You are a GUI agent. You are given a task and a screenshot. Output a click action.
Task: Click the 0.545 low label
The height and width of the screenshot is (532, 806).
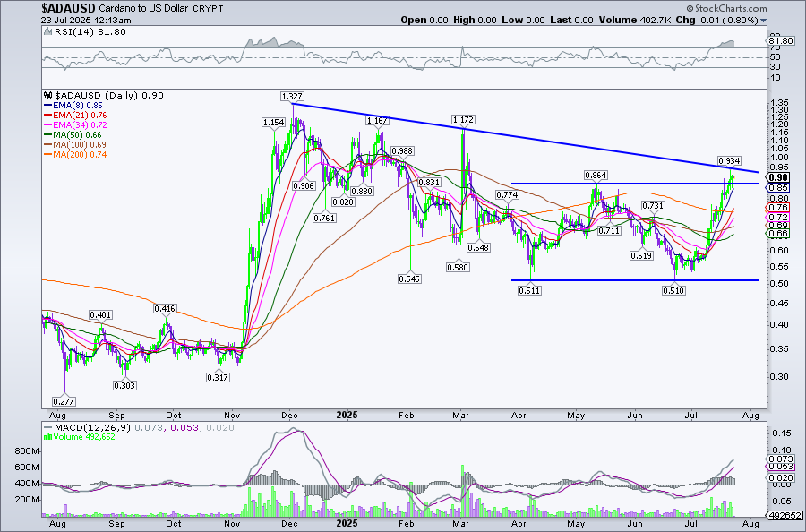click(x=409, y=279)
